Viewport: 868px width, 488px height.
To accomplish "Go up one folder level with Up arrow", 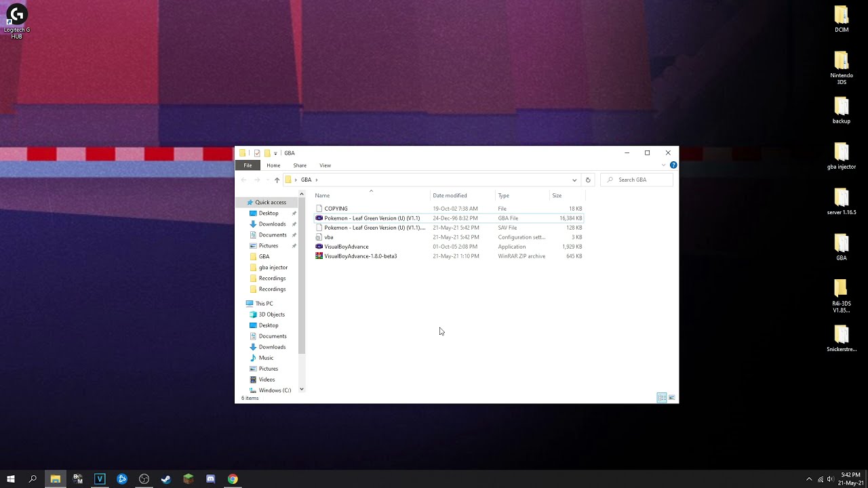I will (277, 180).
